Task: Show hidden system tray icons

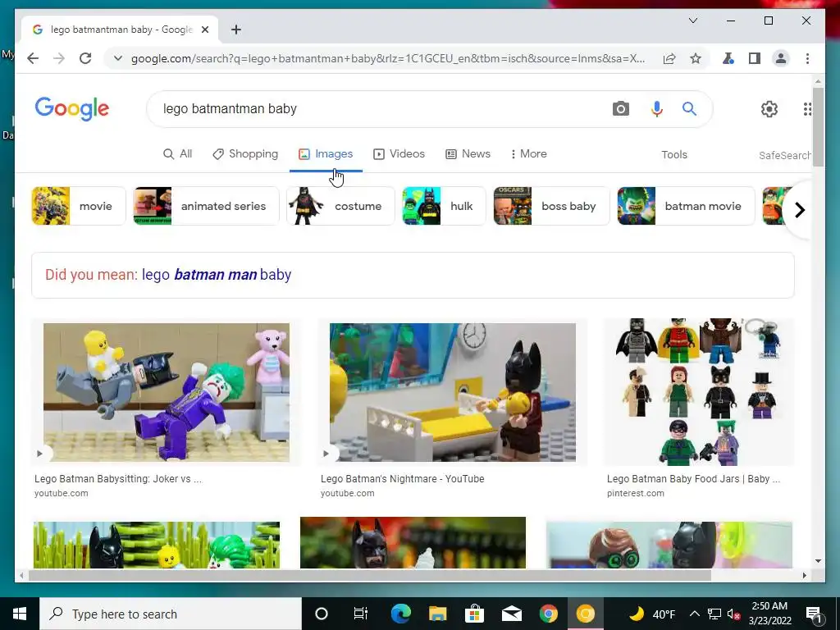Action: (694, 614)
